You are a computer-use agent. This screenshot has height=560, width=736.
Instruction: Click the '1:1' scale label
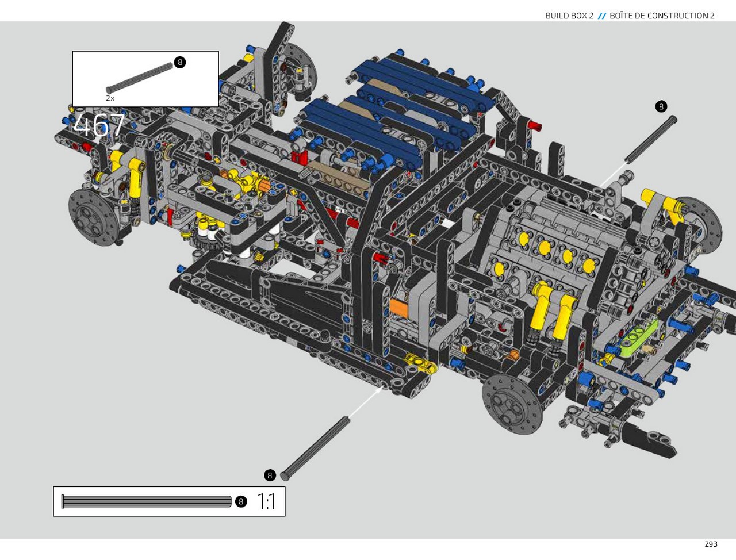click(x=266, y=501)
